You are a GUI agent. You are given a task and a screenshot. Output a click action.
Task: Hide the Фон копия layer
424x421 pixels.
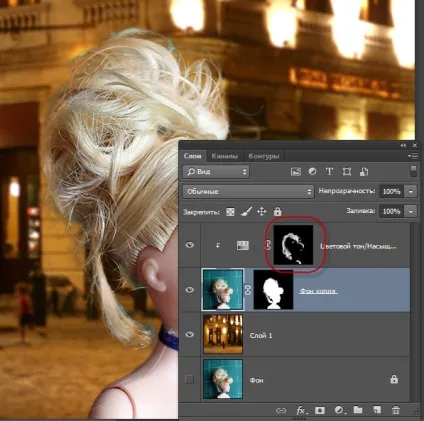(x=190, y=289)
